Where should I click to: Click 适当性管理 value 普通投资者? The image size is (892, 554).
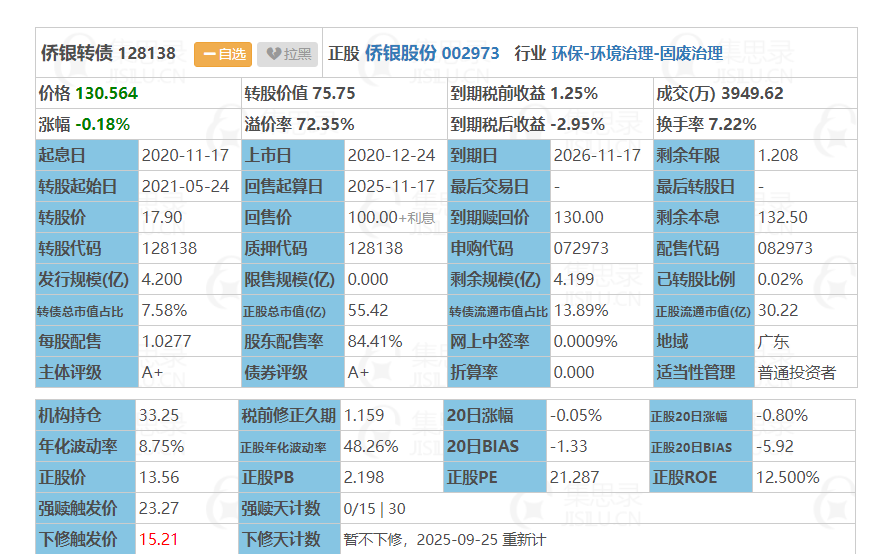point(796,373)
